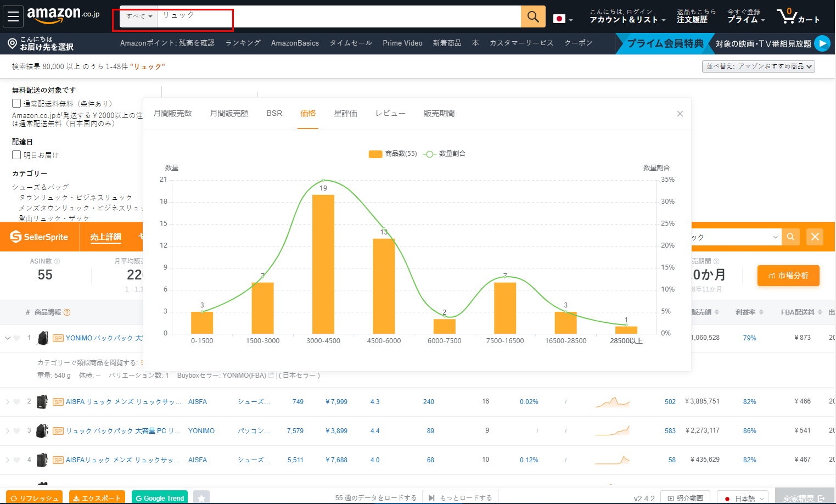
Task: Favorite product row 4 with heart icon
Action: (17, 460)
